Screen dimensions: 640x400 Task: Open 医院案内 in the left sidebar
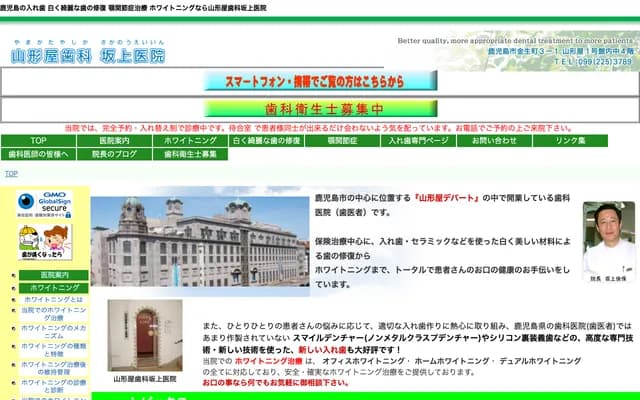tap(54, 275)
